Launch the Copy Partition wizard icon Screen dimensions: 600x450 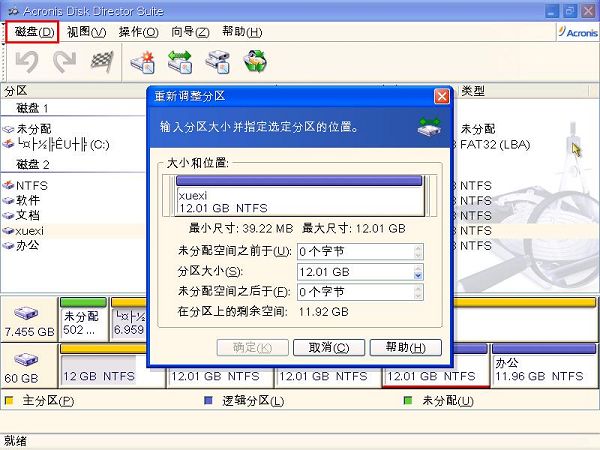coord(217,62)
